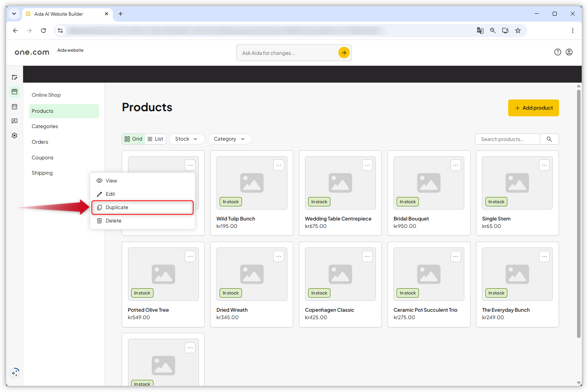Open Shipping in the shop sidebar
The image size is (588, 392).
pyautogui.click(x=42, y=173)
